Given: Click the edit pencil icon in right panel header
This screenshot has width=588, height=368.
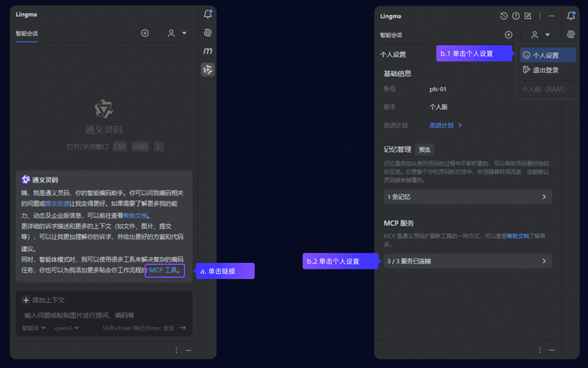Looking at the screenshot, I should click(528, 16).
